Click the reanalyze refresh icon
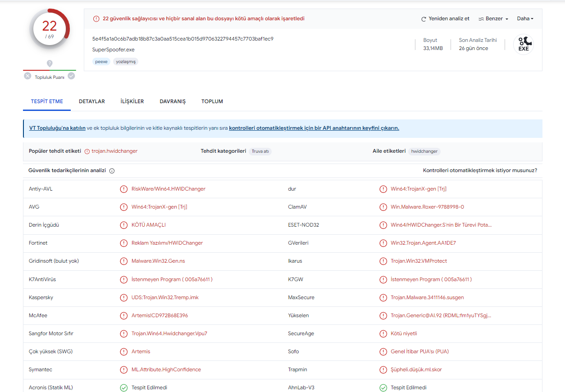The image size is (565, 392). click(x=424, y=19)
